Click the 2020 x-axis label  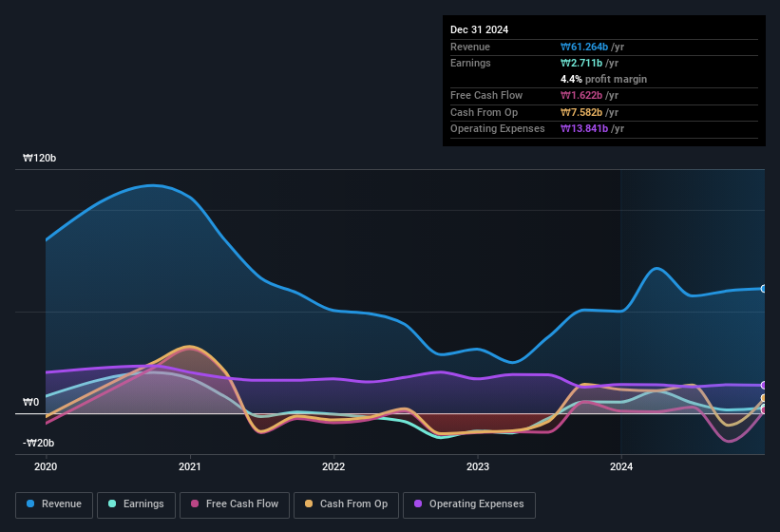[46, 466]
